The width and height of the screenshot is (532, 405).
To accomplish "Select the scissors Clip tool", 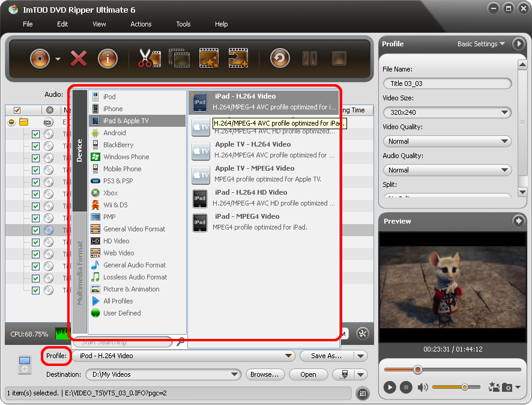I will (150, 58).
